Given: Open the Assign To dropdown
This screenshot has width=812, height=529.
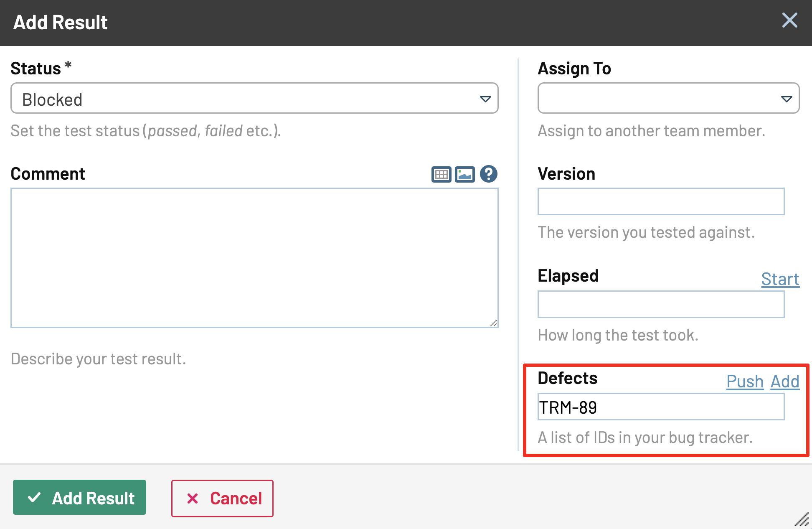Looking at the screenshot, I should coord(668,98).
